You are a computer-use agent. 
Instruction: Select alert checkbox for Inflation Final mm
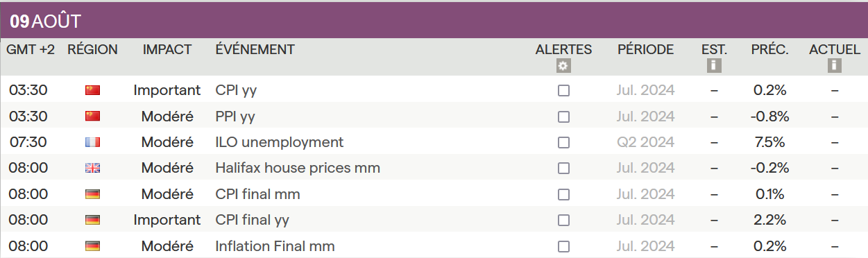coord(563,246)
